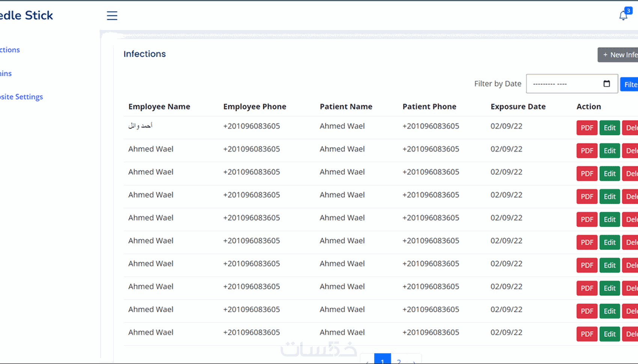Go to pagination page 2
The width and height of the screenshot is (638, 364).
pyautogui.click(x=399, y=359)
